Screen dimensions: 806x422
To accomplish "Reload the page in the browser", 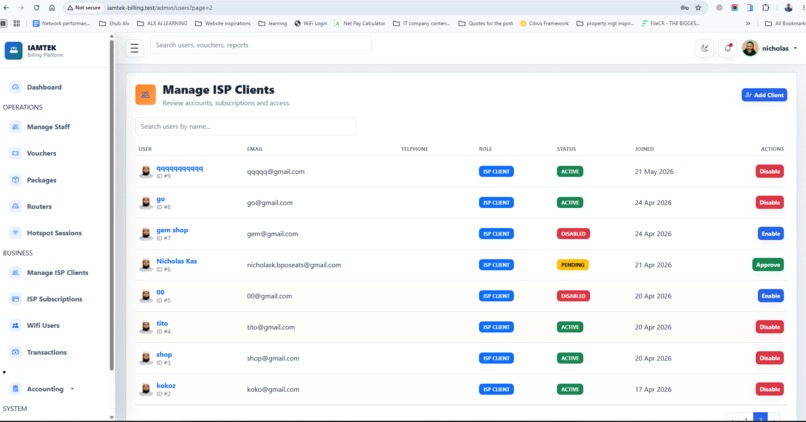I will pyautogui.click(x=36, y=8).
